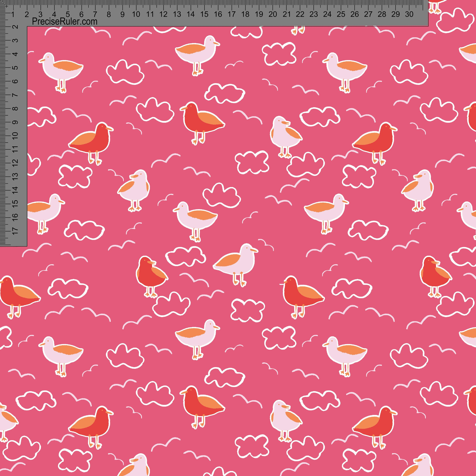Click the number 20 on the horizontal ruler
Screen dimensions: 476x476
click(272, 14)
